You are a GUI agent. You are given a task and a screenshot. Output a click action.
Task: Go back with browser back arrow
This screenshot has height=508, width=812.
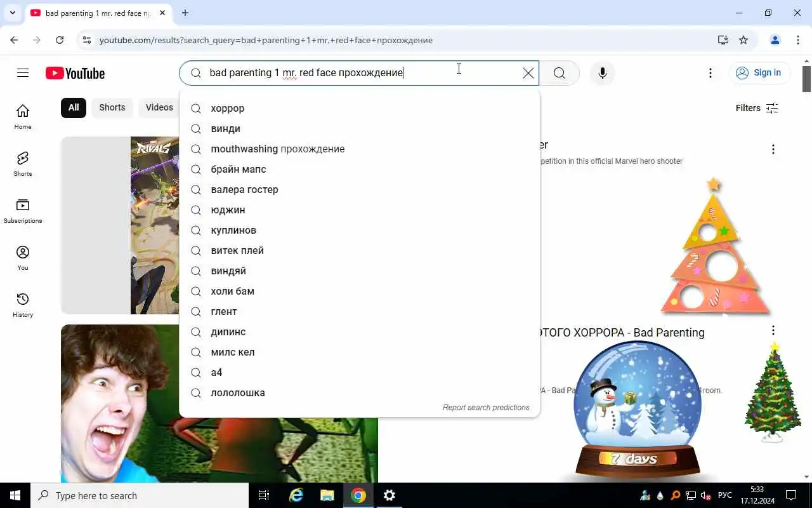coord(14,40)
